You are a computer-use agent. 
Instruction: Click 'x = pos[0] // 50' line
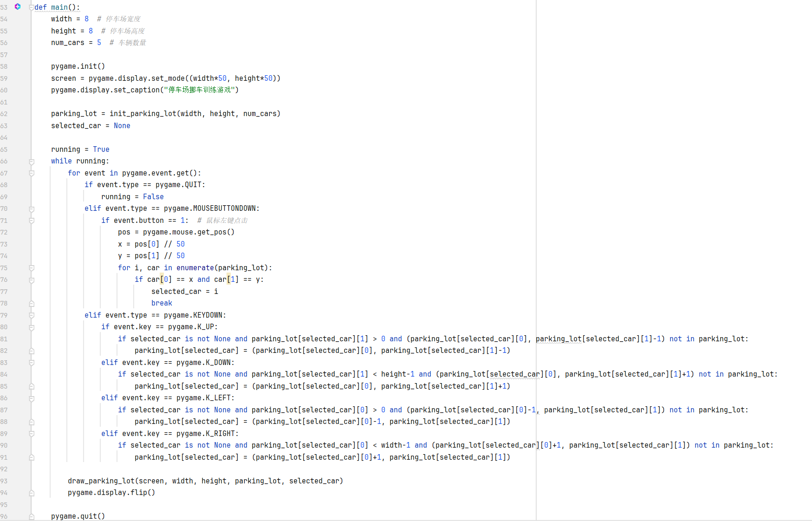pyautogui.click(x=151, y=244)
